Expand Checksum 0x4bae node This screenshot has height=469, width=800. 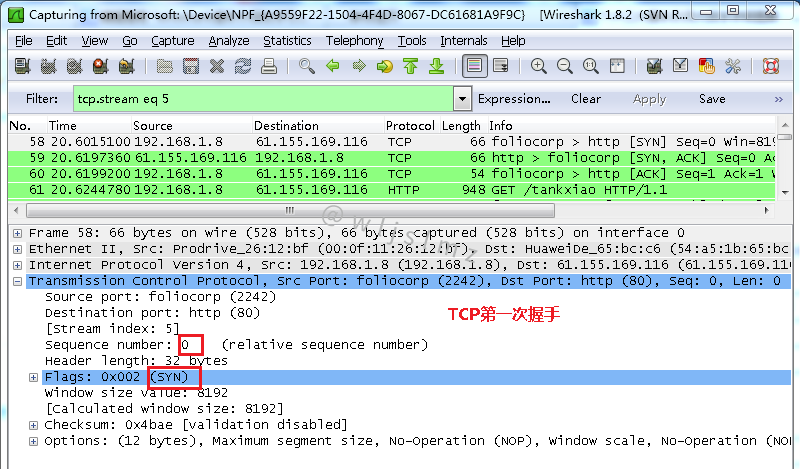click(34, 425)
